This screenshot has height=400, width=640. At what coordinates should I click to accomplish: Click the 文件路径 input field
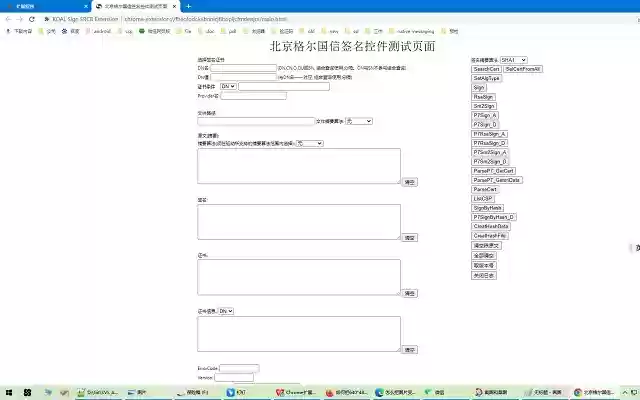click(256, 121)
